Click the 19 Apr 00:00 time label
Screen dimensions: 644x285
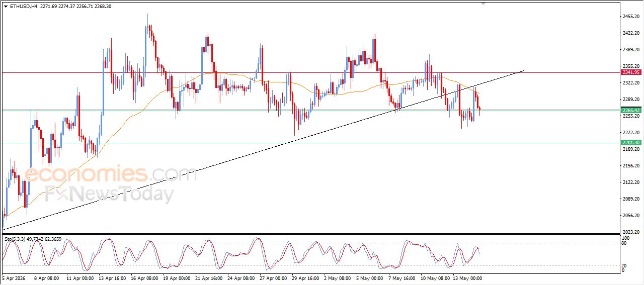tap(177, 277)
